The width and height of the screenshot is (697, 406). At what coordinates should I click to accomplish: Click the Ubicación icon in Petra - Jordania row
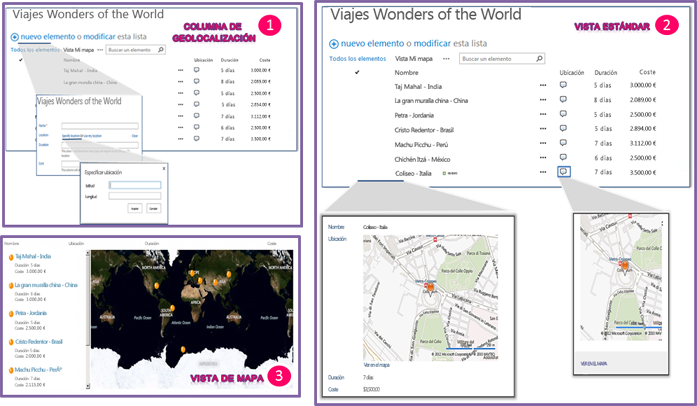(563, 114)
